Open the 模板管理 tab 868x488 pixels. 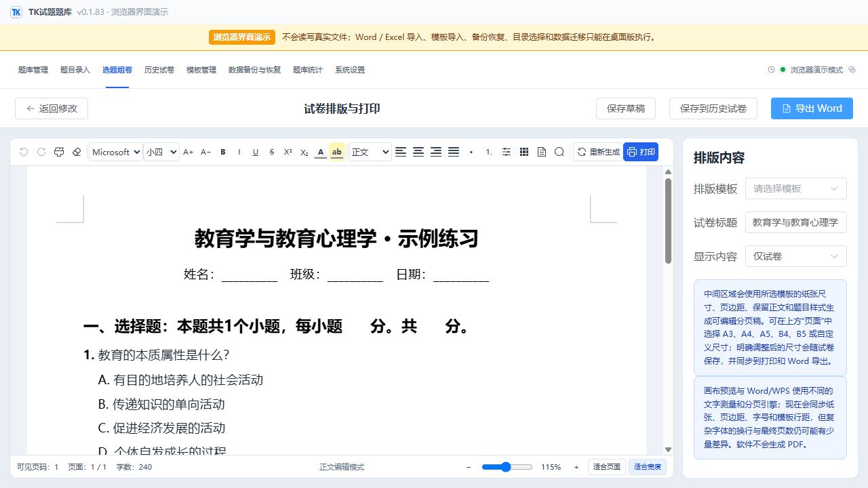(x=201, y=70)
